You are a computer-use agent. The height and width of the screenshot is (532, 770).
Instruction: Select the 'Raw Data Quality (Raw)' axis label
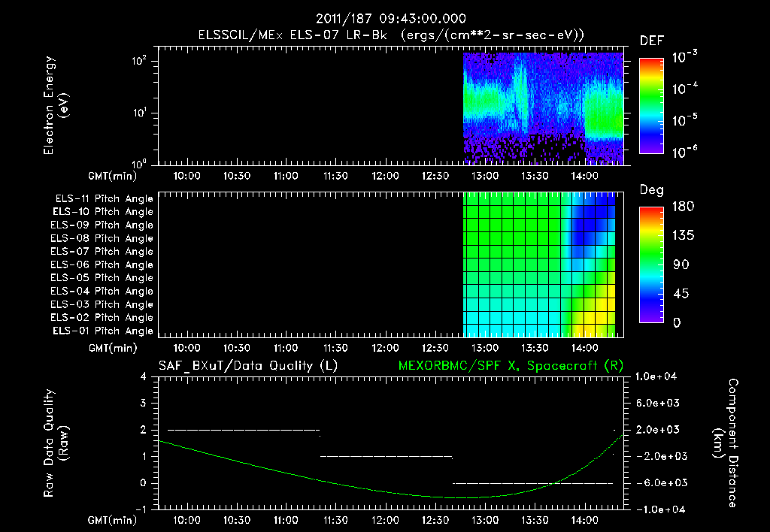coord(56,443)
